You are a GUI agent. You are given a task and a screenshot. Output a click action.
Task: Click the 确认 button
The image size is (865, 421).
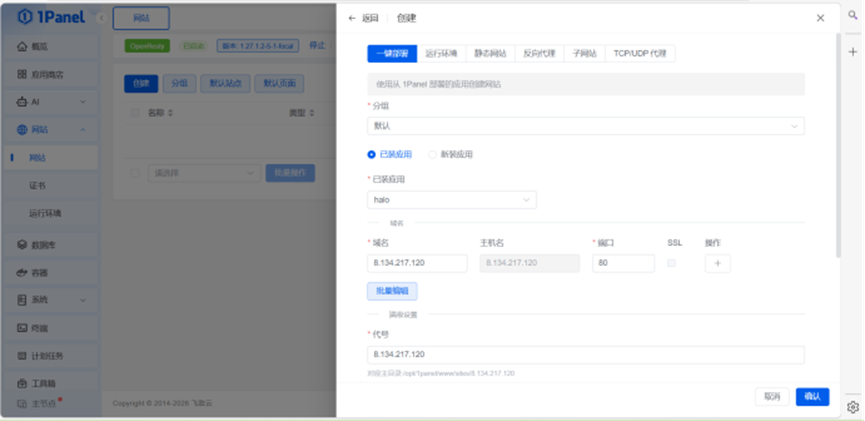tap(812, 397)
